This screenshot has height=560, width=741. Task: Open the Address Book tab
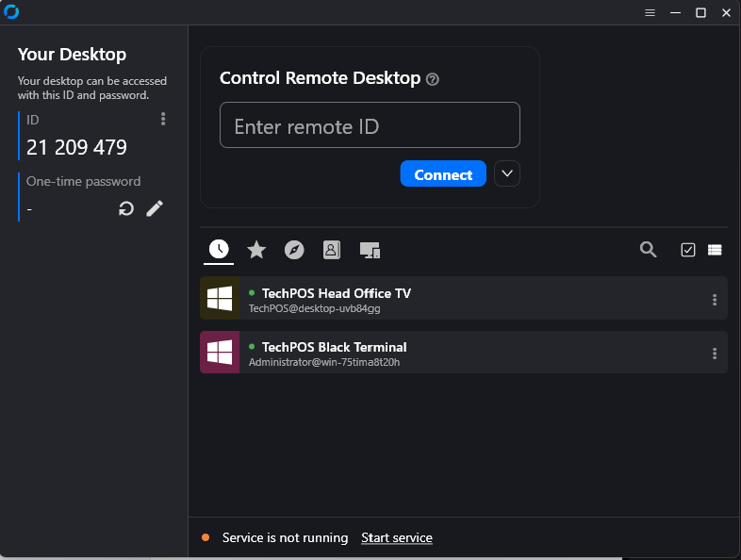332,250
